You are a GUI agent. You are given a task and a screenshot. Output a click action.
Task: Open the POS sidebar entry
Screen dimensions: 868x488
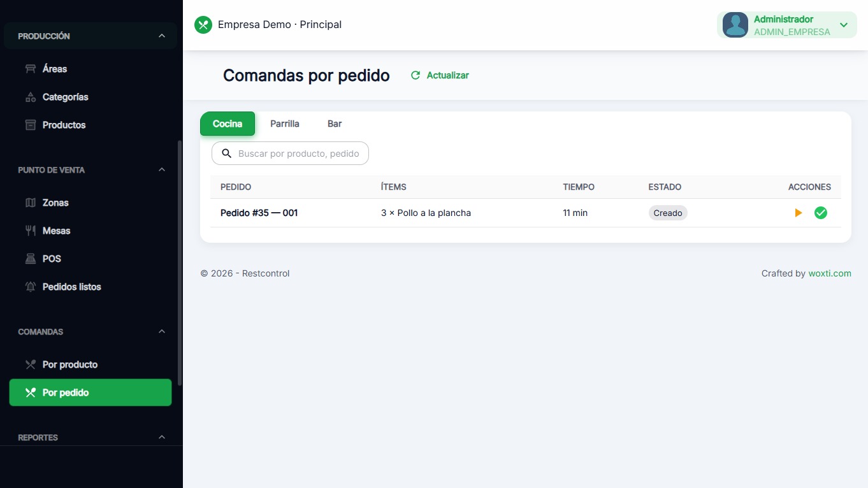[52, 259]
